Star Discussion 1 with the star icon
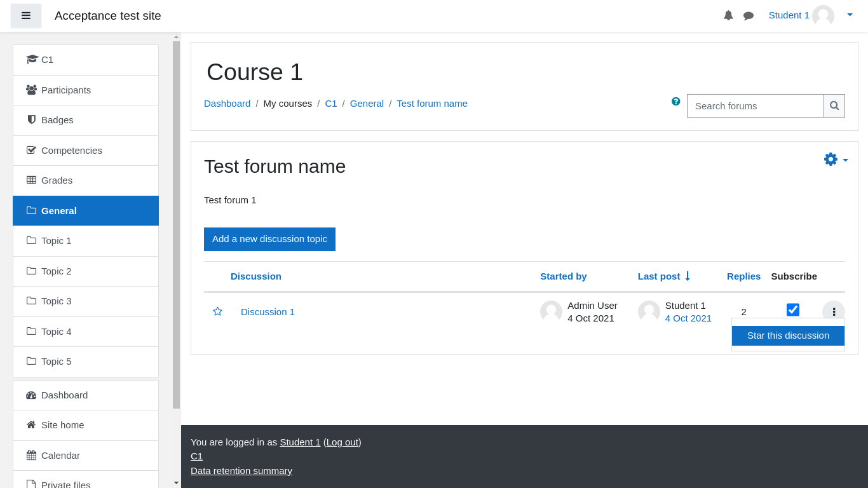This screenshot has width=868, height=488. tap(217, 311)
